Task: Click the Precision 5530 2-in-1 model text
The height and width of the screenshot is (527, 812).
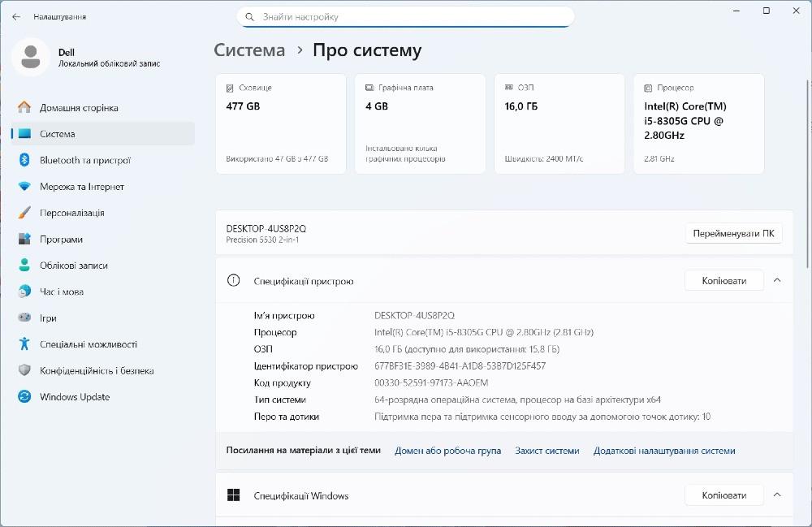Action: point(262,240)
